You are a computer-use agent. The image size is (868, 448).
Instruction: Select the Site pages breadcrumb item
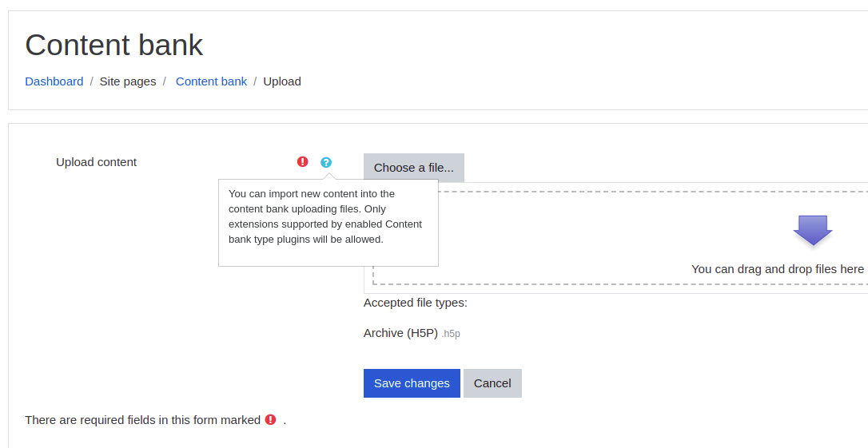coord(128,81)
